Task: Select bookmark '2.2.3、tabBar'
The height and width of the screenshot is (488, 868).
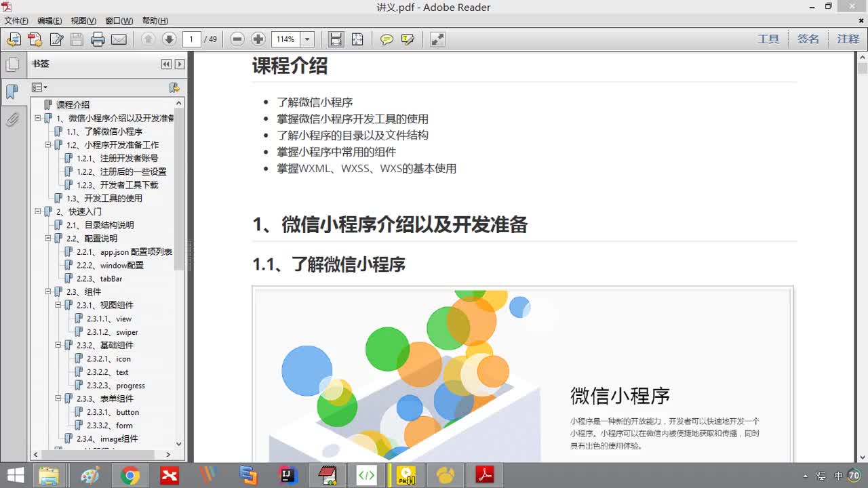Action: pyautogui.click(x=99, y=279)
